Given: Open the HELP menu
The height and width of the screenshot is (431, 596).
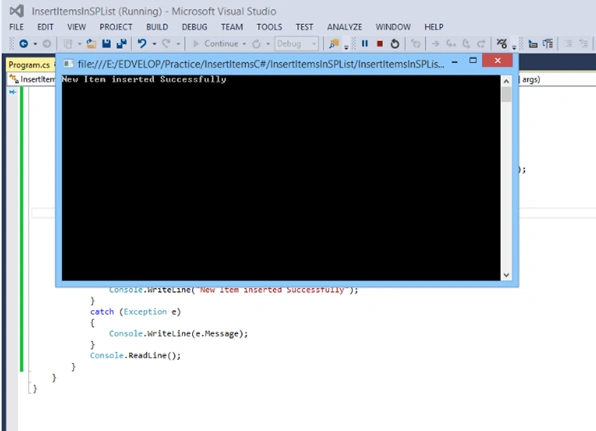Looking at the screenshot, I should (434, 27).
